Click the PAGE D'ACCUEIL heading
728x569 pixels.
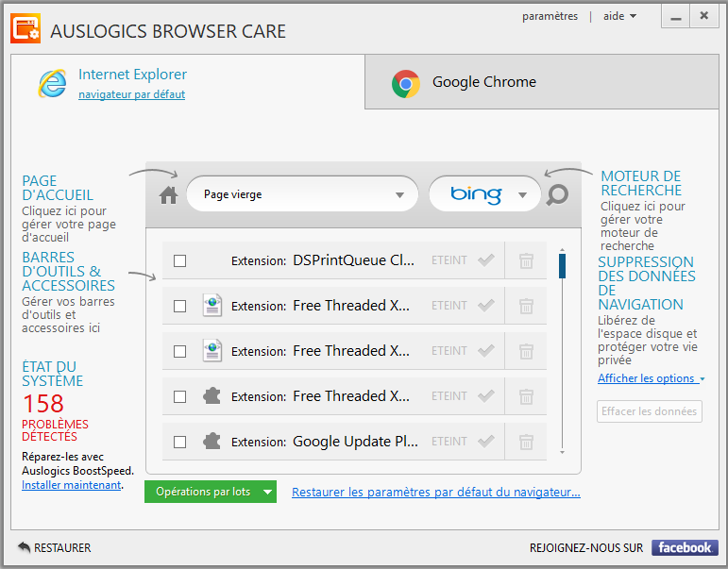coord(58,188)
